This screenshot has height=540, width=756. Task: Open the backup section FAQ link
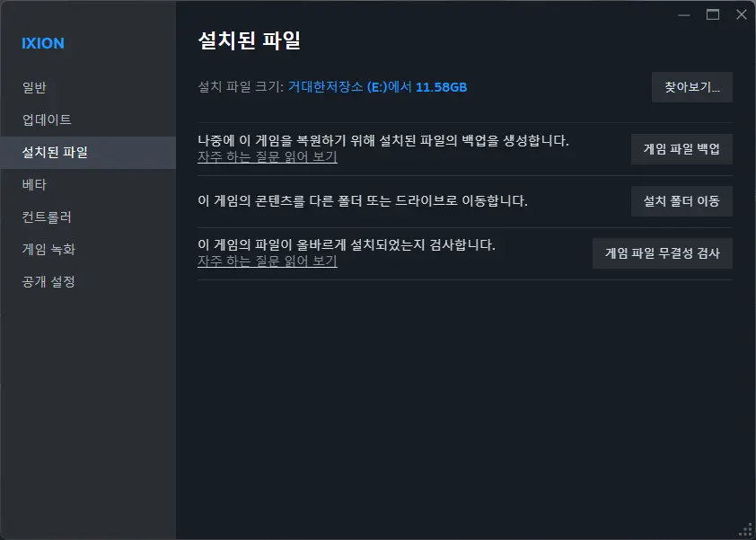click(x=266, y=157)
